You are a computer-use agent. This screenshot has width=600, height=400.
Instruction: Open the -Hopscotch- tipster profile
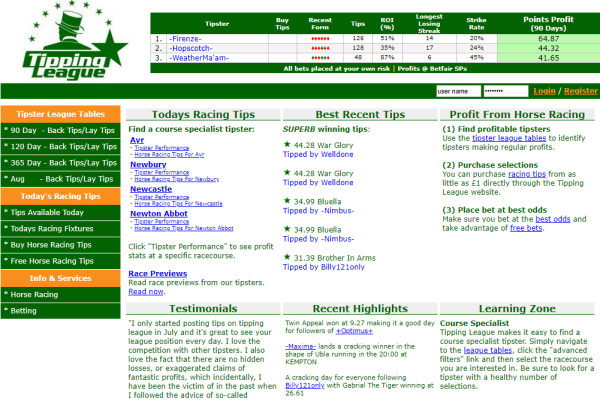pos(191,48)
